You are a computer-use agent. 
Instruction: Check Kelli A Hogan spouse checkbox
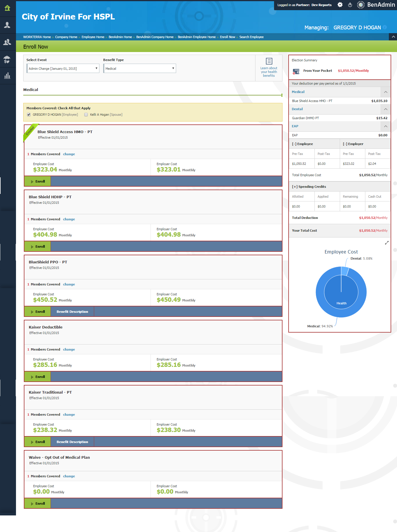click(x=86, y=115)
